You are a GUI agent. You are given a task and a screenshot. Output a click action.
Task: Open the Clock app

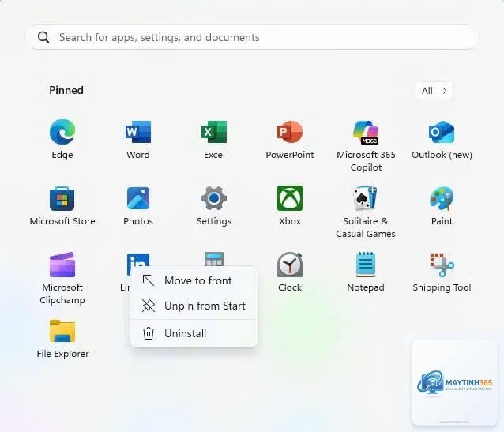(x=290, y=265)
